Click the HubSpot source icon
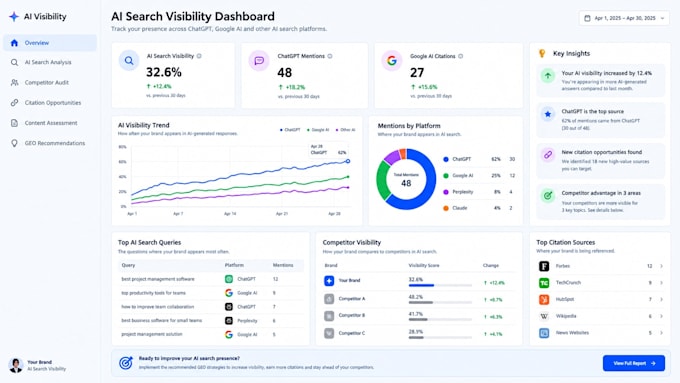This screenshot has height=383, width=680. pos(544,299)
